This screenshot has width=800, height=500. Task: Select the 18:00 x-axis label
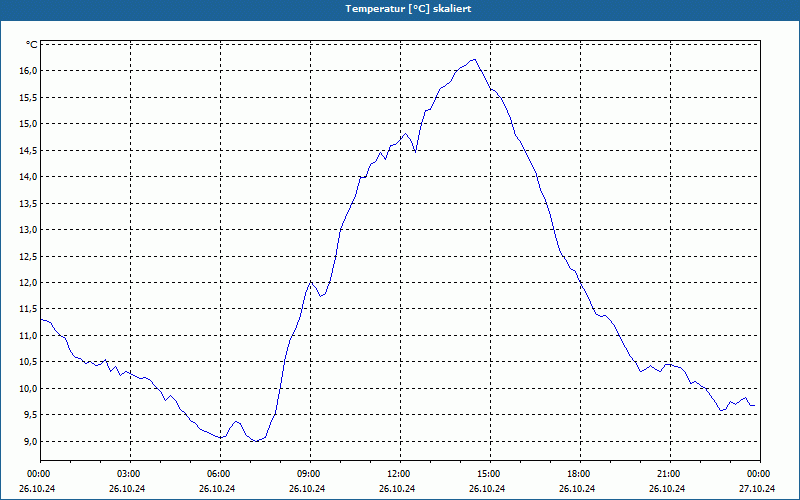pos(581,474)
